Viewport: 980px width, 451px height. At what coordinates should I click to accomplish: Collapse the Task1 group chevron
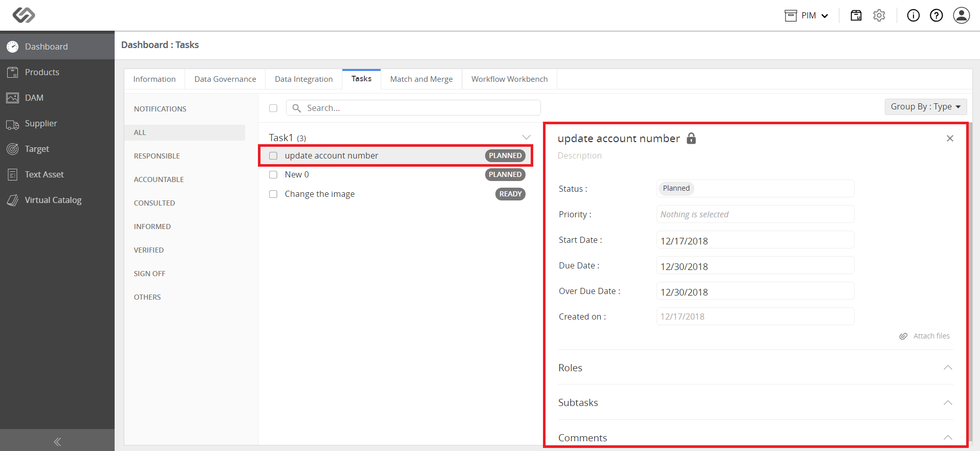[x=526, y=137]
